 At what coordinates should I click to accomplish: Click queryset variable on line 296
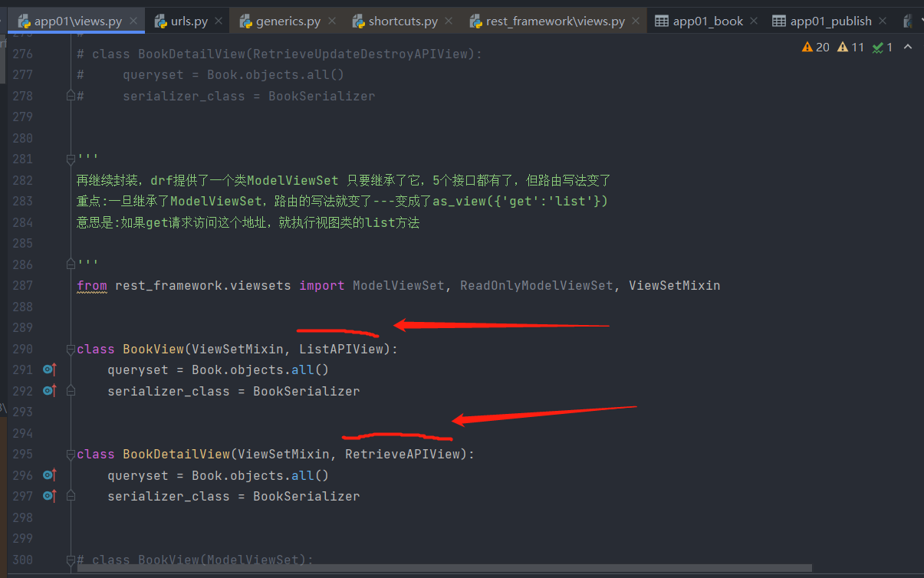click(x=138, y=475)
